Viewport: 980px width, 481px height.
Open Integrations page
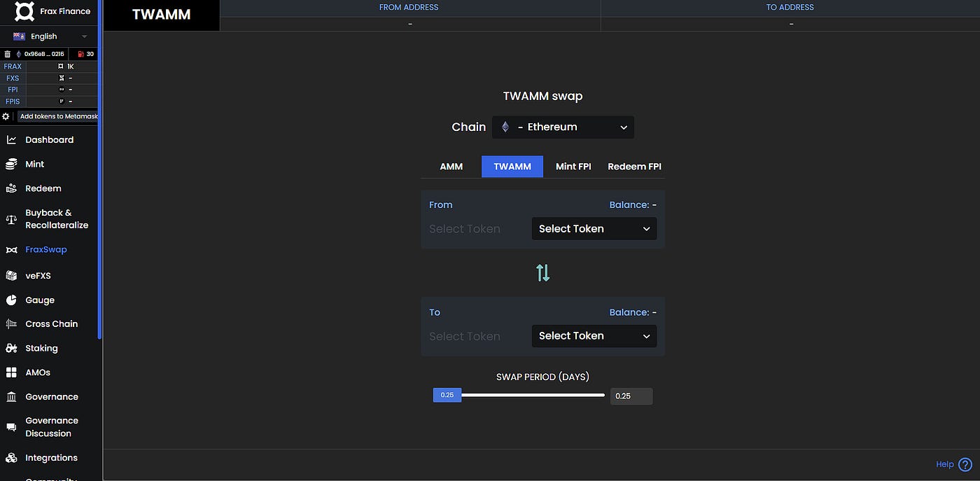[x=52, y=458]
